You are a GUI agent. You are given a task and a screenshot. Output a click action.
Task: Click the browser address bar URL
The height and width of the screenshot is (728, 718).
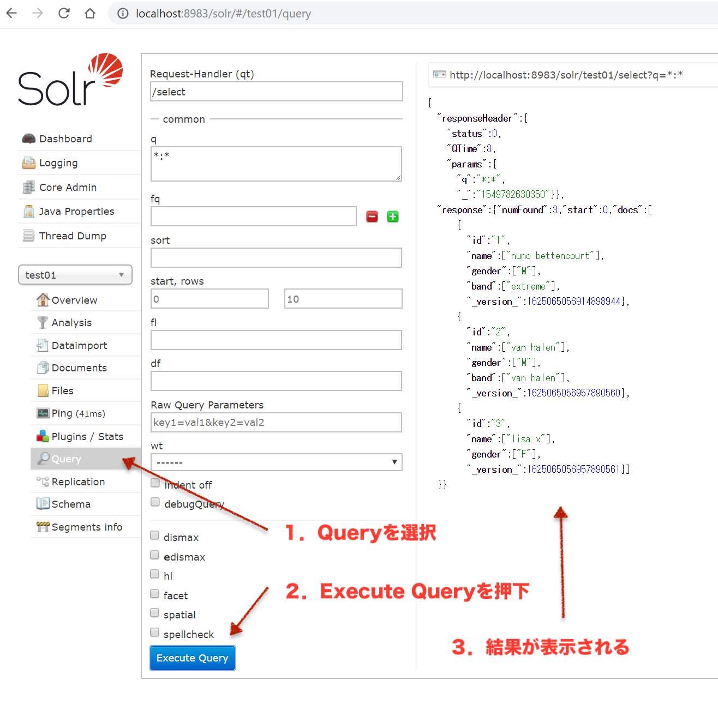click(x=223, y=14)
